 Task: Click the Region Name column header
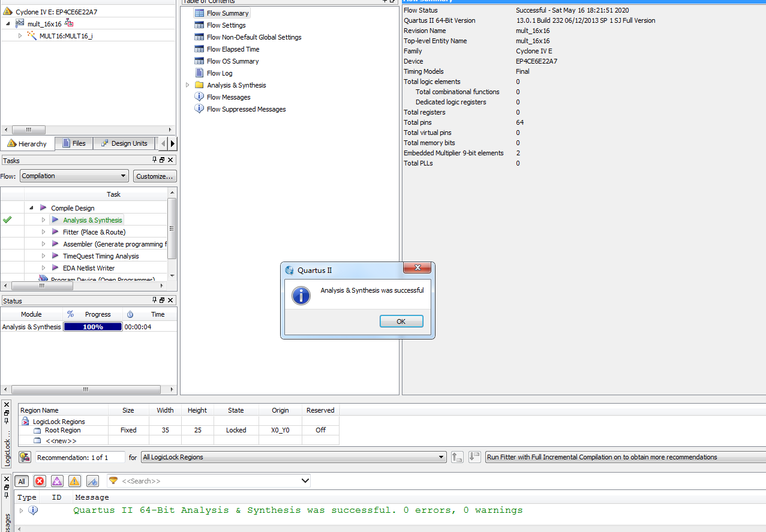coord(64,410)
